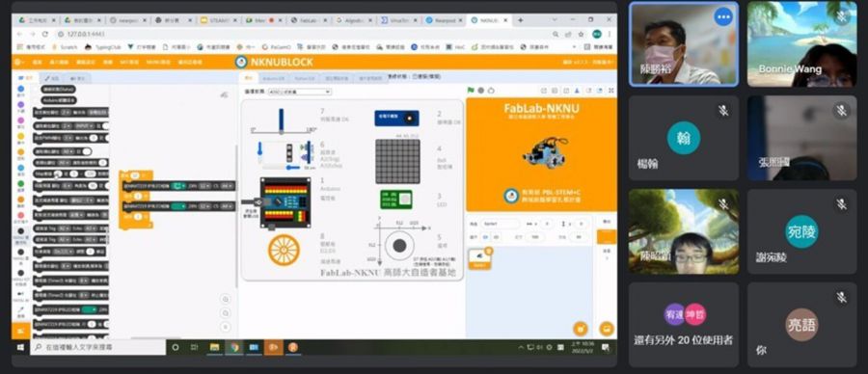Open more options on the pinned participant tile
The height and width of the screenshot is (374, 868).
click(723, 17)
